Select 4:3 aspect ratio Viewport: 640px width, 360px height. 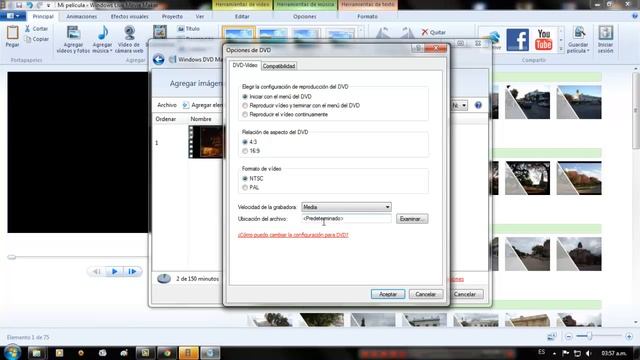pyautogui.click(x=245, y=142)
